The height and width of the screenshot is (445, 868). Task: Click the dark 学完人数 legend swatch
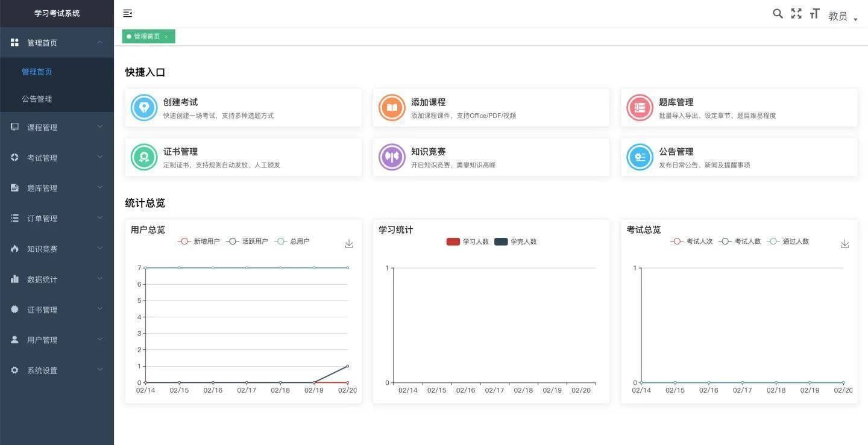click(501, 241)
